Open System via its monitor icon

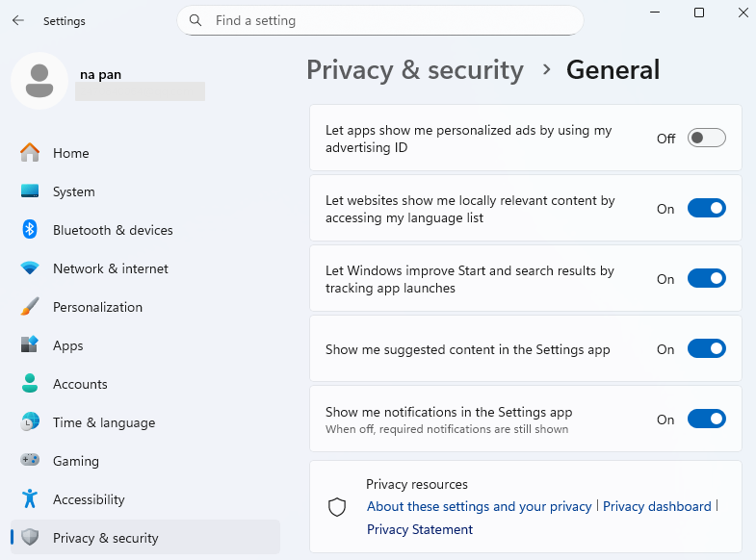tap(30, 191)
